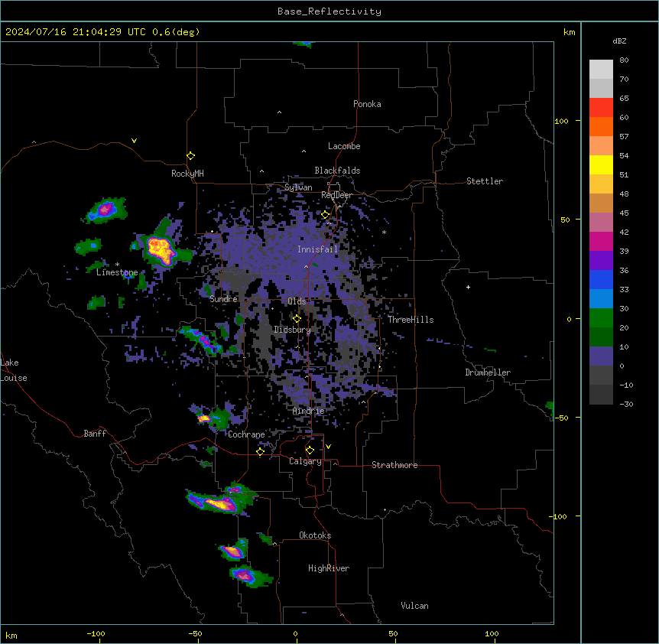This screenshot has width=659, height=644.
Task: Click the Lacombe city label
Action: 344,146
